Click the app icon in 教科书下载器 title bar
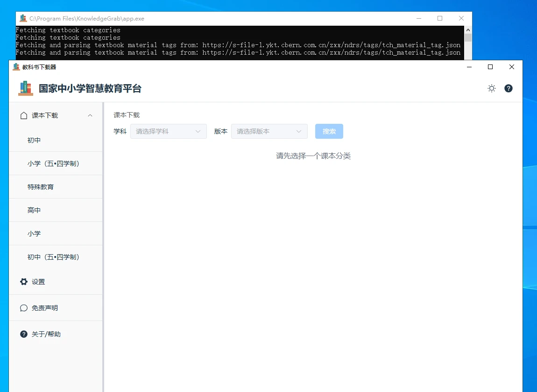Viewport: 537px width, 392px height. (x=16, y=67)
